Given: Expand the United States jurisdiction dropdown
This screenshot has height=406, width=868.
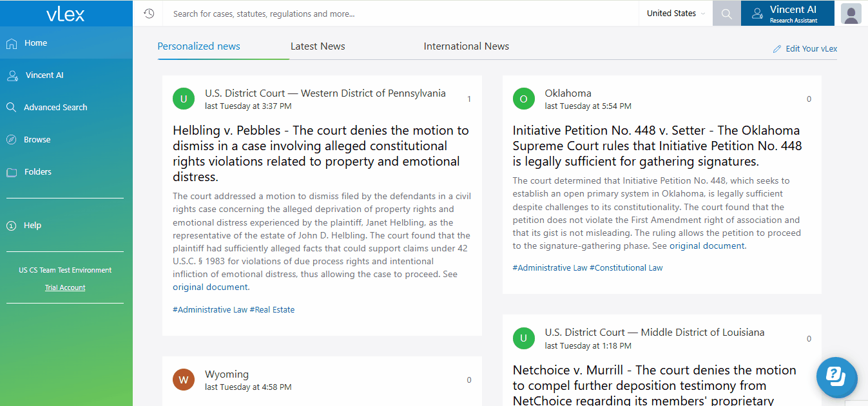Looking at the screenshot, I should coord(675,14).
